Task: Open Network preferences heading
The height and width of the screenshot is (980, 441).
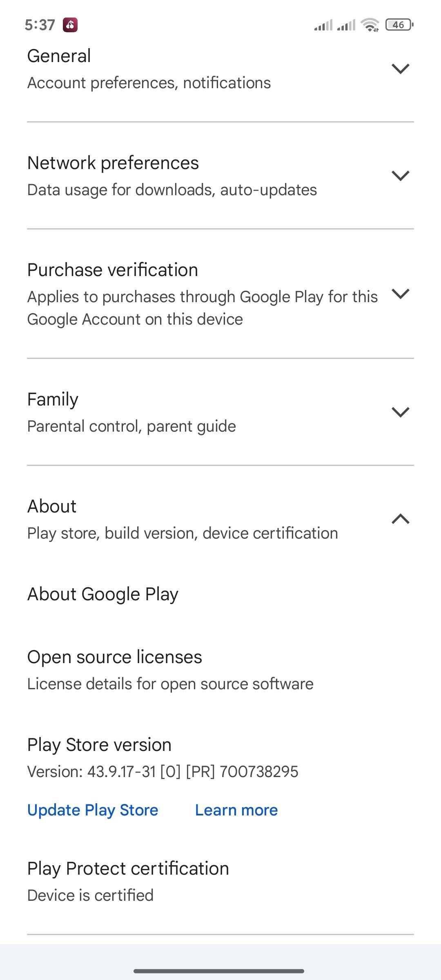Action: tap(113, 163)
